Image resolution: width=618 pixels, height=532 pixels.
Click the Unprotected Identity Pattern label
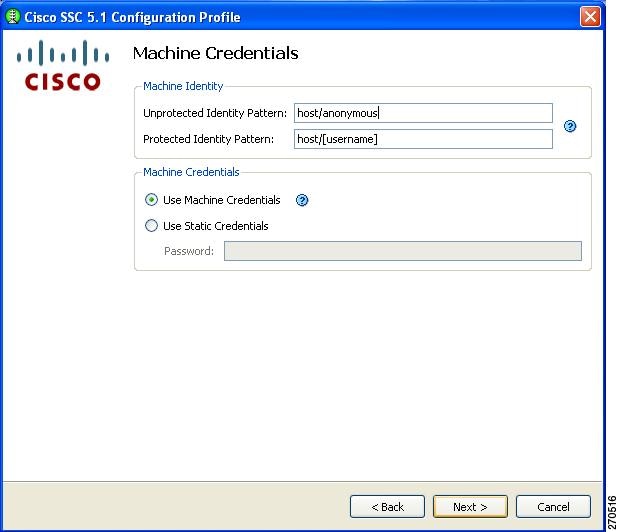(215, 113)
